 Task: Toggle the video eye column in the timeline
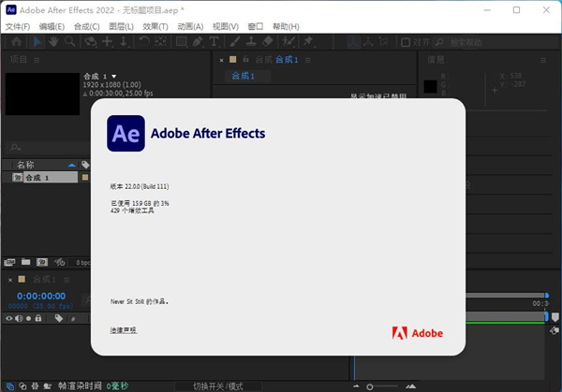(9, 318)
